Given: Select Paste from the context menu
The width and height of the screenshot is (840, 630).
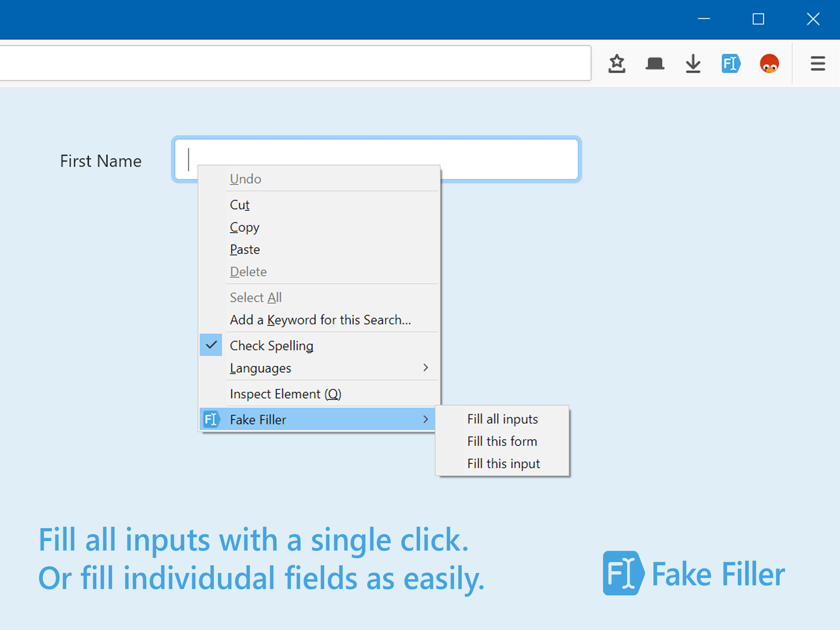Looking at the screenshot, I should pos(245,250).
